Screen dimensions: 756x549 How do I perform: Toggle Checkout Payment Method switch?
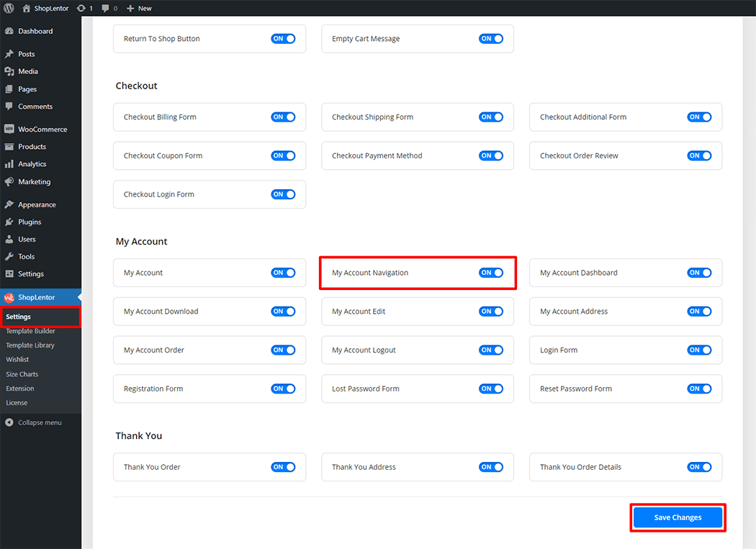[491, 155]
